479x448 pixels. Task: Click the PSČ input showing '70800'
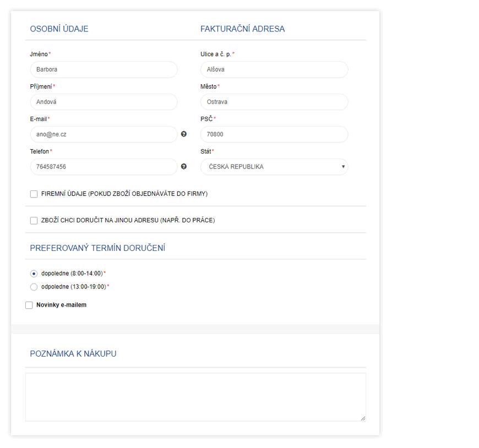pyautogui.click(x=274, y=134)
